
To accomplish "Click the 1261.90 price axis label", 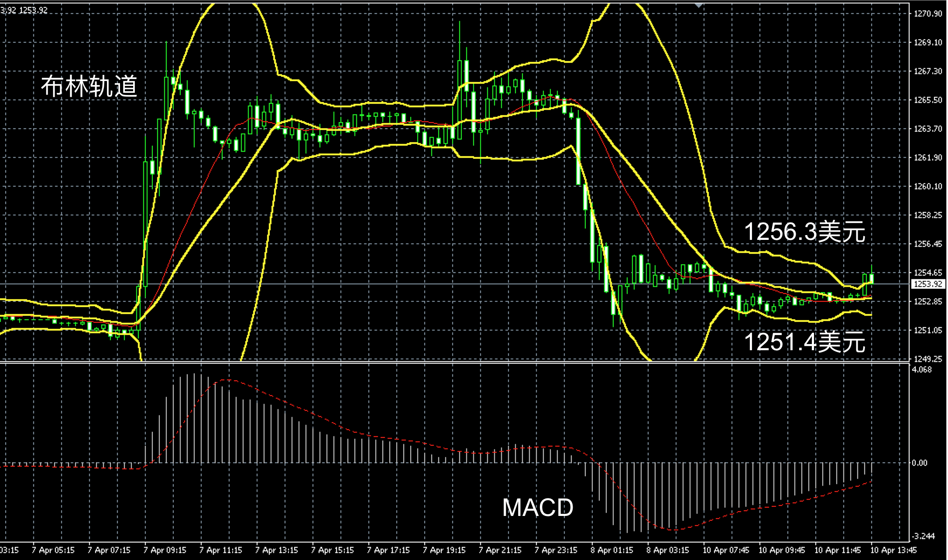I will point(928,157).
